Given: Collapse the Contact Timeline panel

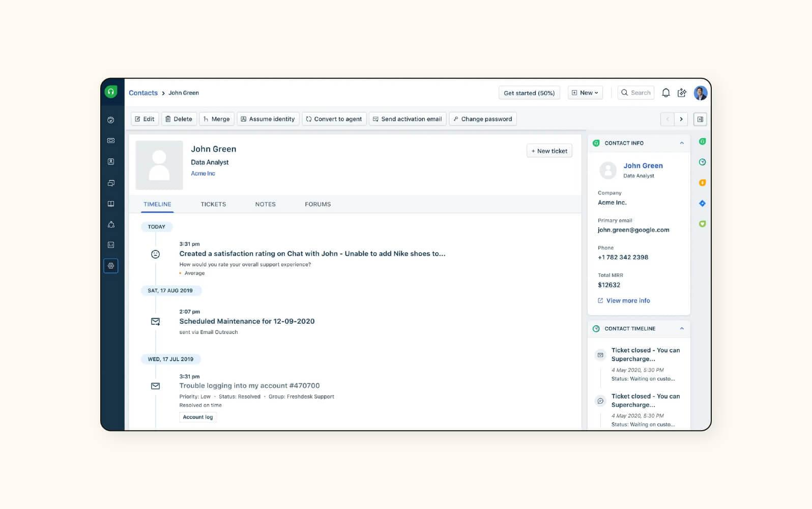Looking at the screenshot, I should click(682, 329).
